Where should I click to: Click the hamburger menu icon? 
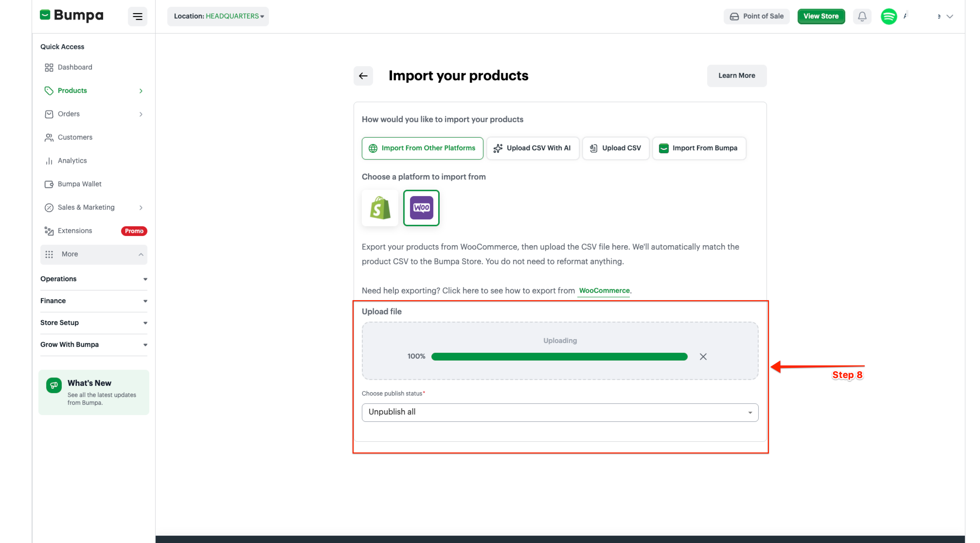[x=138, y=17]
